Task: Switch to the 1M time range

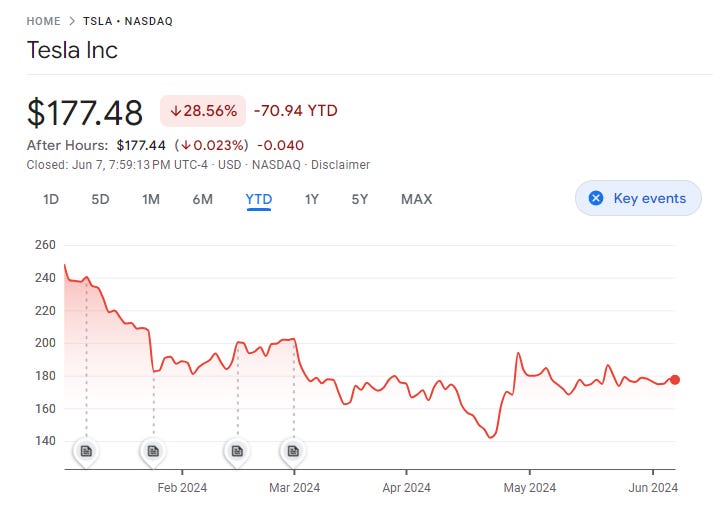Action: 151,199
